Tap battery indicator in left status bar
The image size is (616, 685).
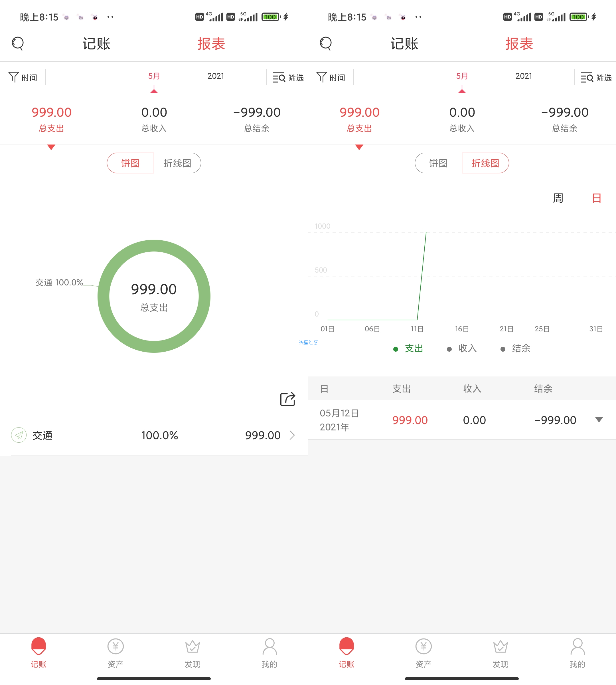[271, 17]
